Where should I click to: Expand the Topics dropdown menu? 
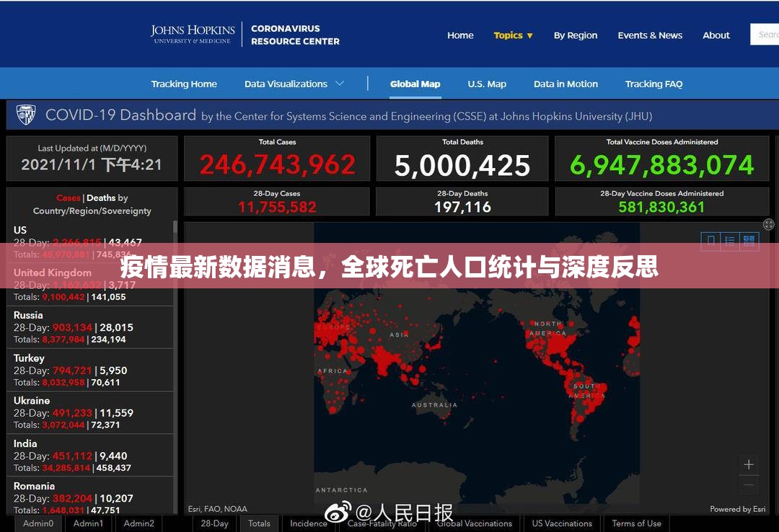513,35
